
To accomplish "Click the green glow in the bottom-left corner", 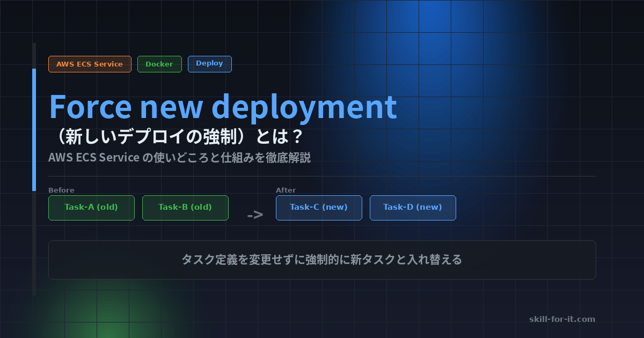I will tap(102, 322).
